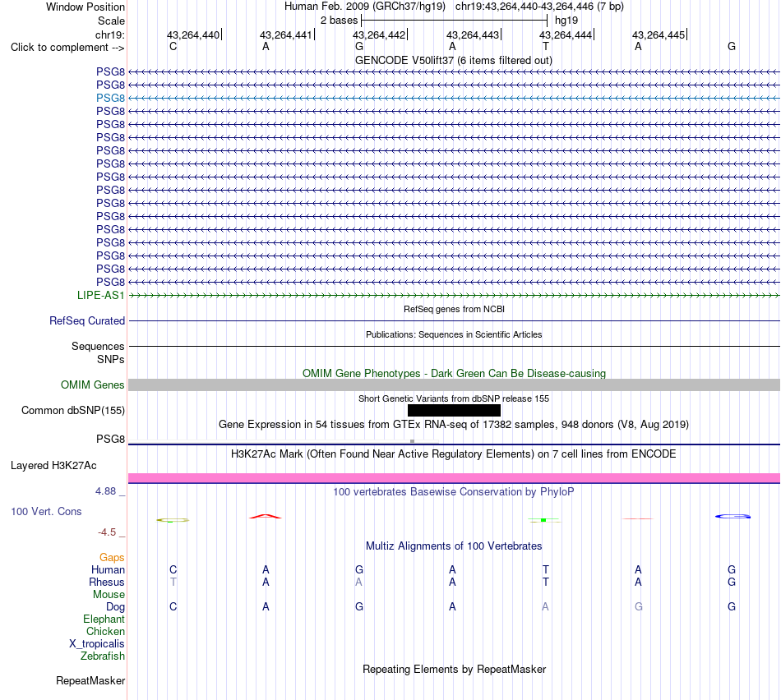
Task: Open the 'H3K27Ac Mark' ENCODE track title
Action: coord(454,454)
